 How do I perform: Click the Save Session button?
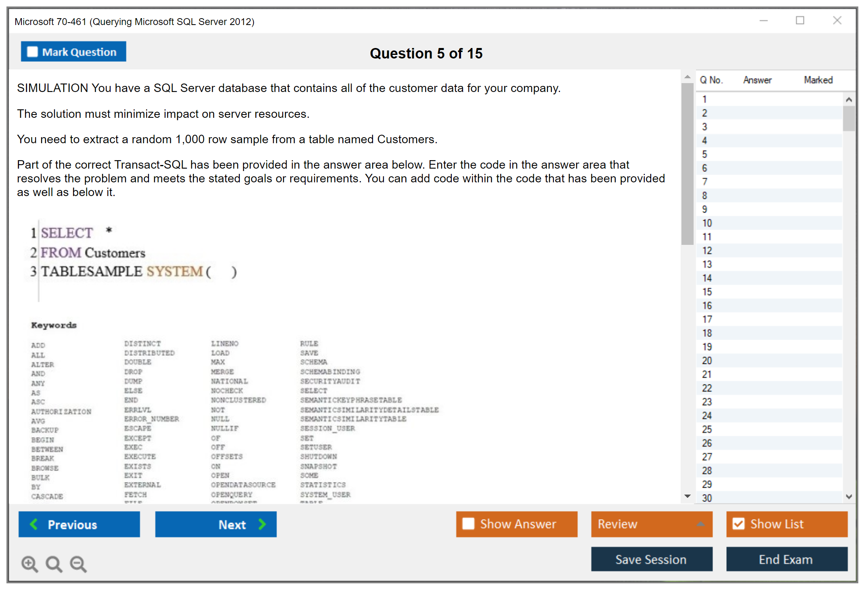(x=651, y=559)
